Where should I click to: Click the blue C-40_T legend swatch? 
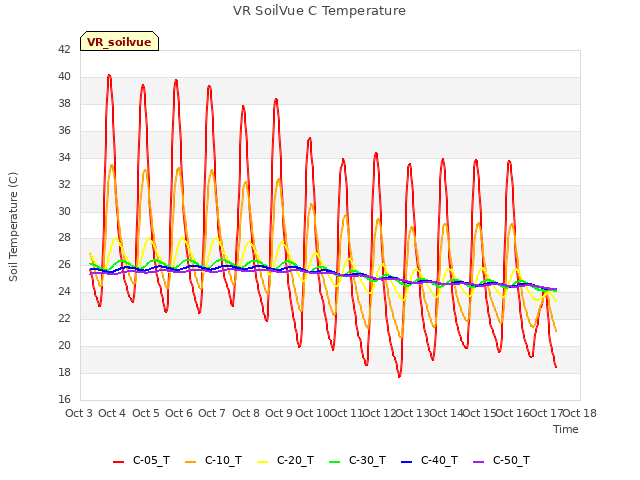pos(407,462)
